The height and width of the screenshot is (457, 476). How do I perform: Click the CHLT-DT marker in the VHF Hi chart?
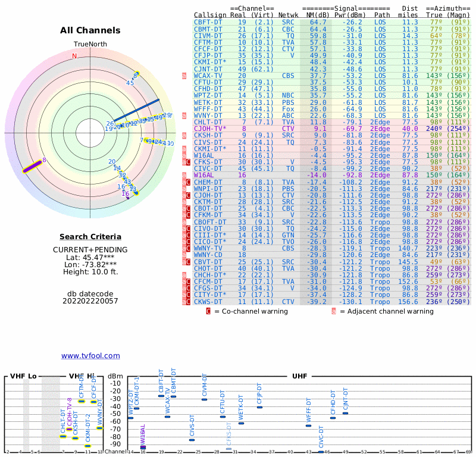(63, 437)
